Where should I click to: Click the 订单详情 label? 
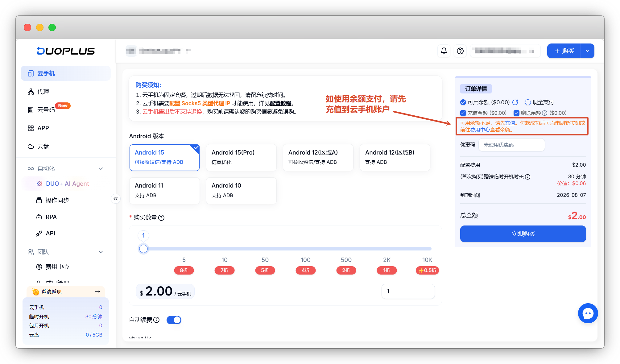[476, 89]
